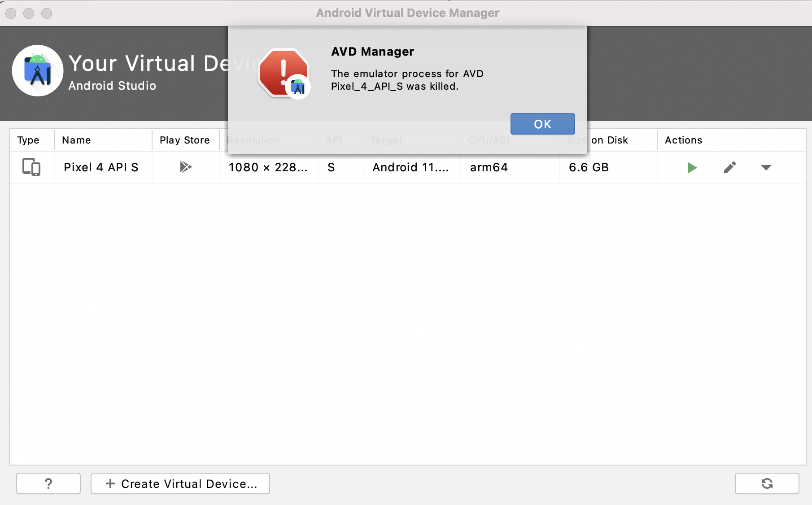The height and width of the screenshot is (505, 812).
Task: Click the AVD Manager dialog title
Action: (x=372, y=52)
